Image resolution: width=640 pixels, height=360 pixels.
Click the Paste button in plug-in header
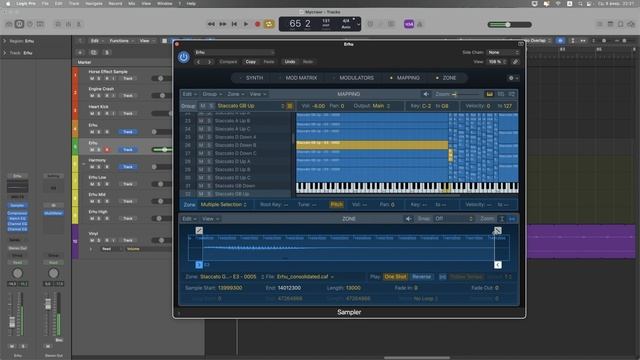269,62
